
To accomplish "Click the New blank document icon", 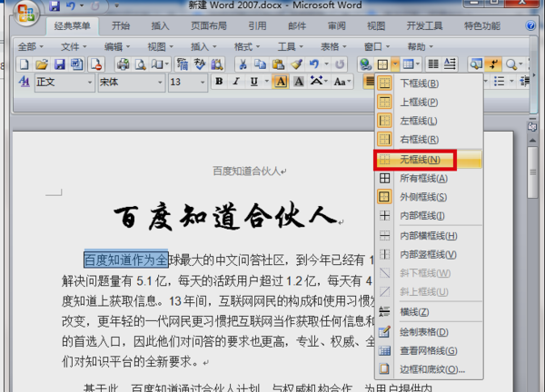I will point(25,64).
